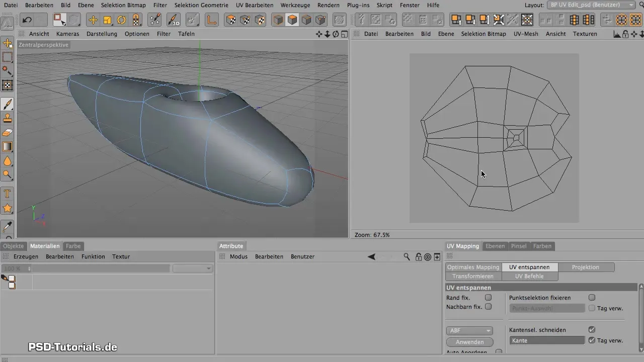Viewport: 644px width, 362px height.
Task: Select the Eraser tool
Action: pyautogui.click(x=8, y=133)
